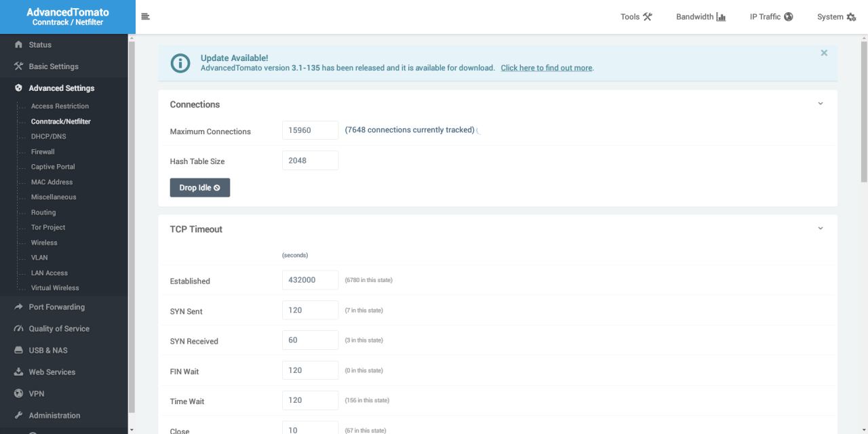The width and height of the screenshot is (868, 434).
Task: Edit the Maximum Connections field
Action: (x=310, y=130)
